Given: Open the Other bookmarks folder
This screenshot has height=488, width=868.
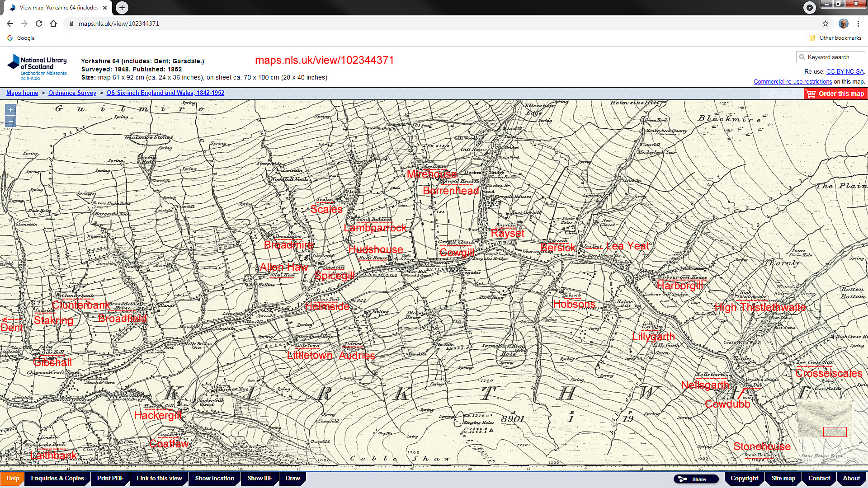Looking at the screenshot, I should point(835,38).
